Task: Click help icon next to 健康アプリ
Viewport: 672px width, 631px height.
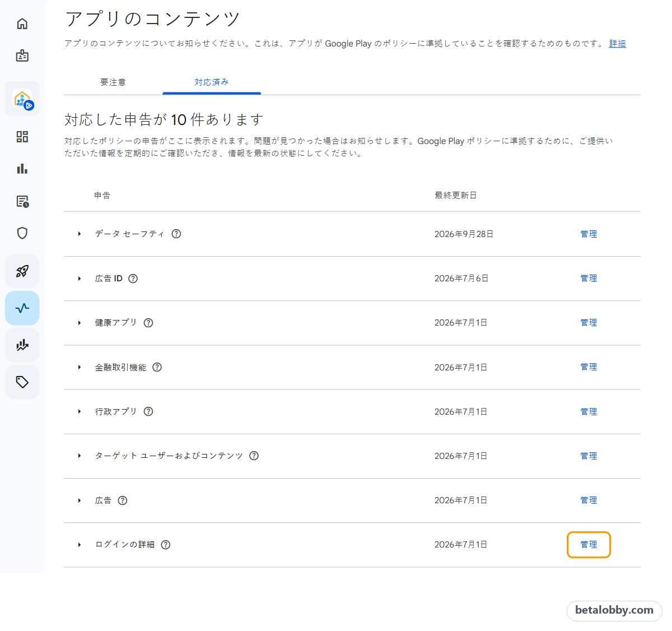Action: 148,323
